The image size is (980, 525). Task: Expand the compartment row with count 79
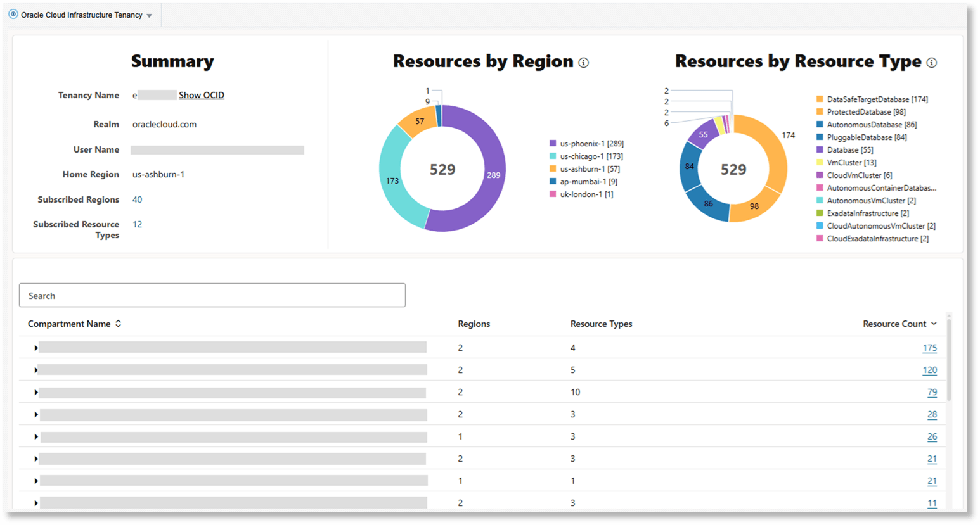click(35, 392)
